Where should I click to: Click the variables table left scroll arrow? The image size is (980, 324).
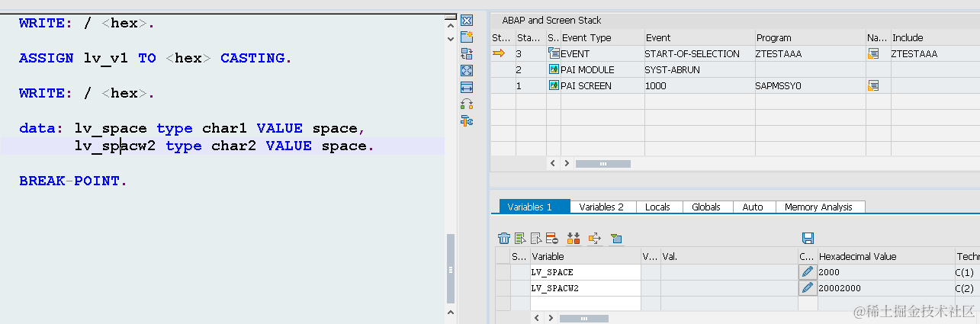[535, 317]
